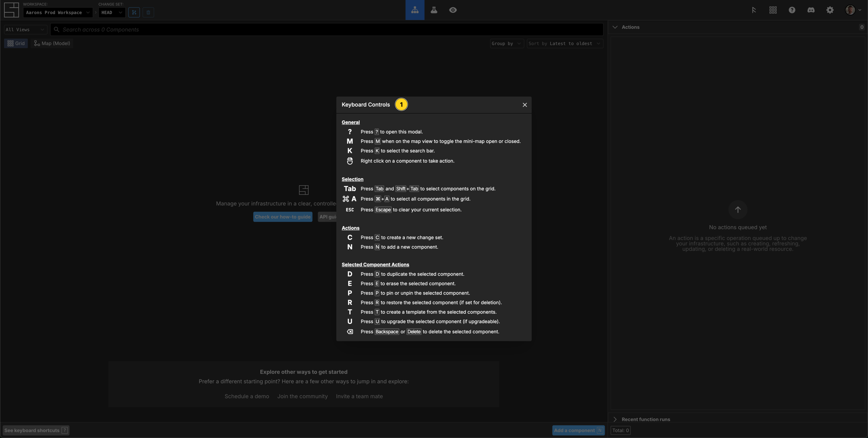The image size is (868, 438).
Task: Click 'Press T to create a template' line
Action: click(x=429, y=312)
